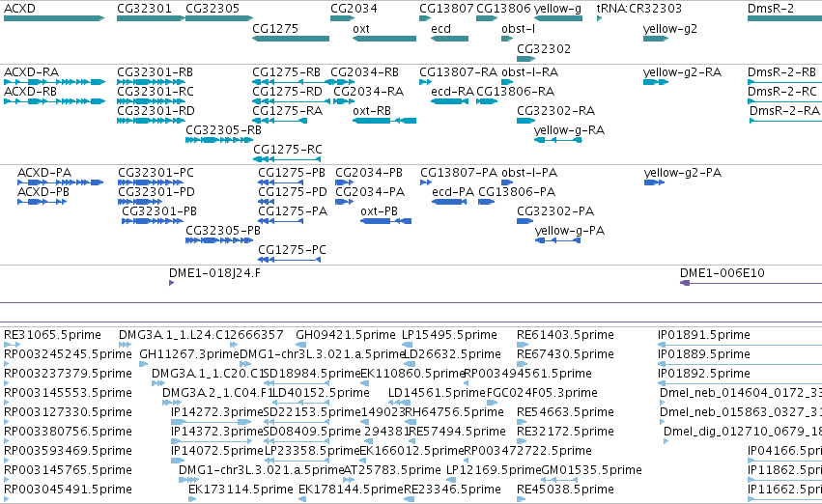
Task: Open the ecd-PA protein label
Action: (x=453, y=192)
